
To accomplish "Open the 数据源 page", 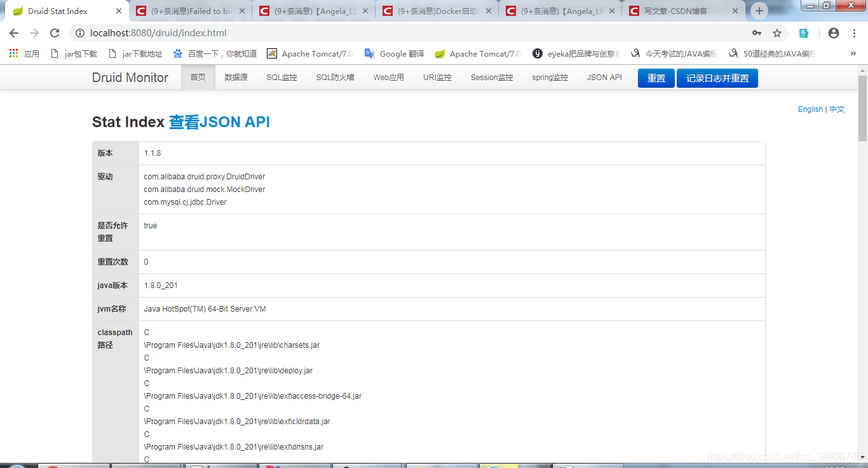I will [236, 78].
